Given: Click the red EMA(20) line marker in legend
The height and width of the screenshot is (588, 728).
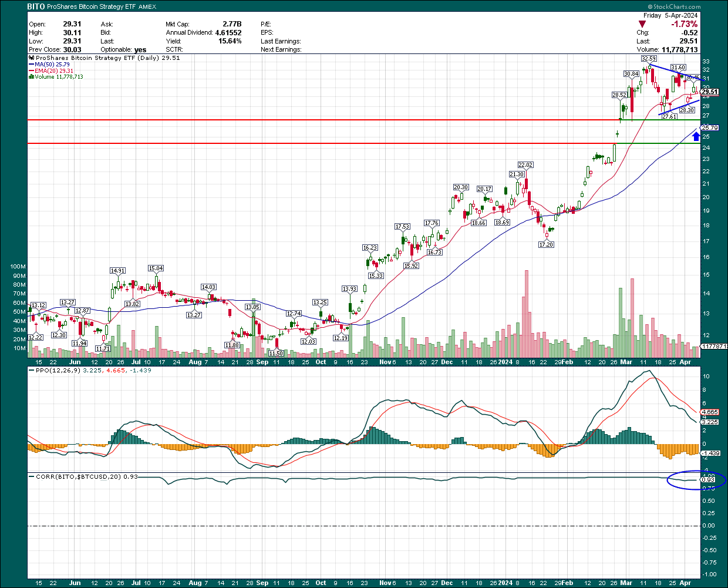Looking at the screenshot, I should (31, 72).
